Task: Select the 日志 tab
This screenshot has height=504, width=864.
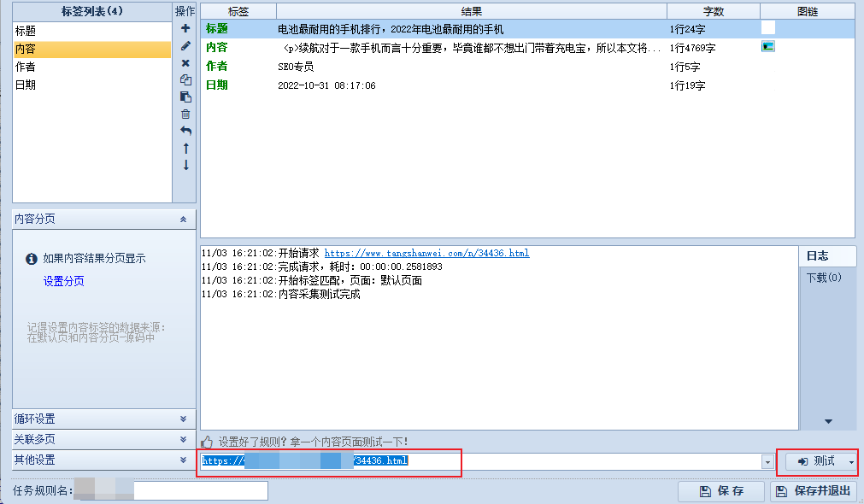Action: tap(819, 256)
